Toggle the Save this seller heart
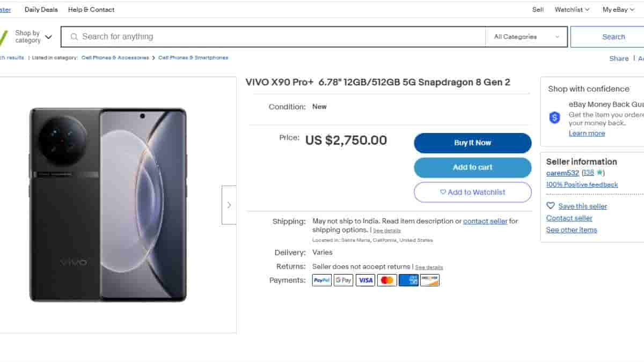 [551, 205]
